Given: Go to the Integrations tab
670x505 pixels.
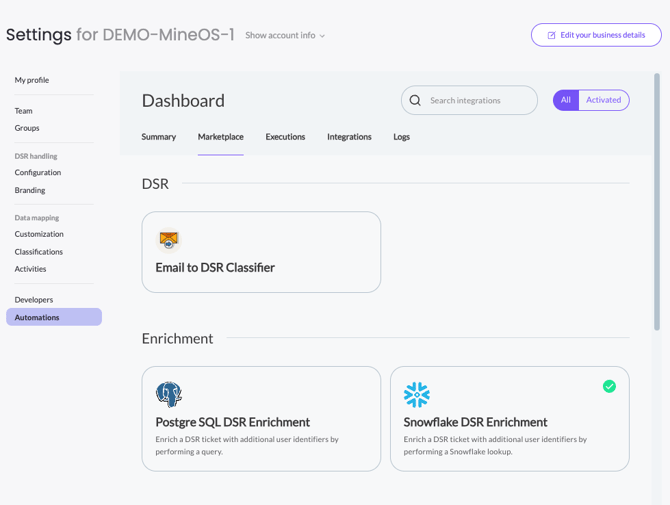Looking at the screenshot, I should pos(349,137).
